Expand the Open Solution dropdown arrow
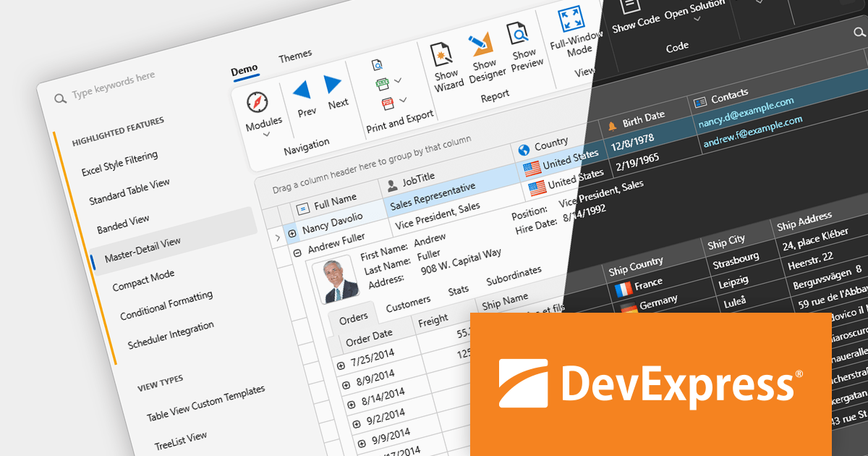Image resolution: width=868 pixels, height=456 pixels. (697, 19)
